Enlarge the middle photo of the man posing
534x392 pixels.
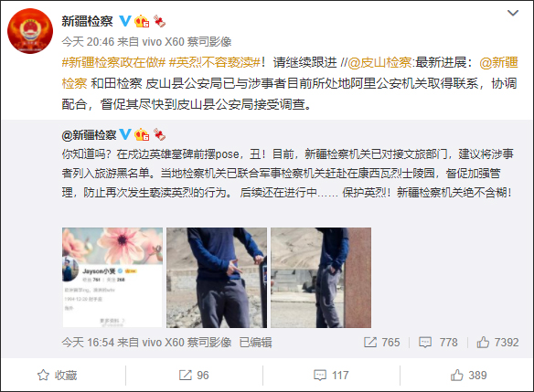click(x=217, y=278)
